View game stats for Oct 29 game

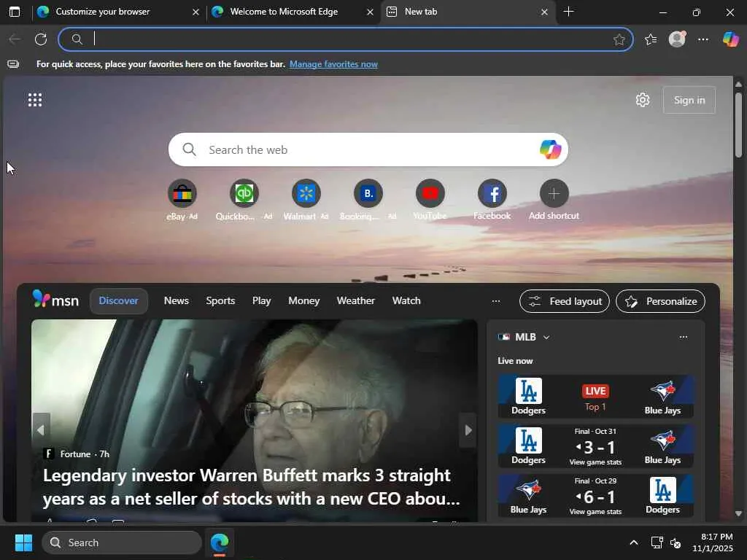pyautogui.click(x=595, y=512)
